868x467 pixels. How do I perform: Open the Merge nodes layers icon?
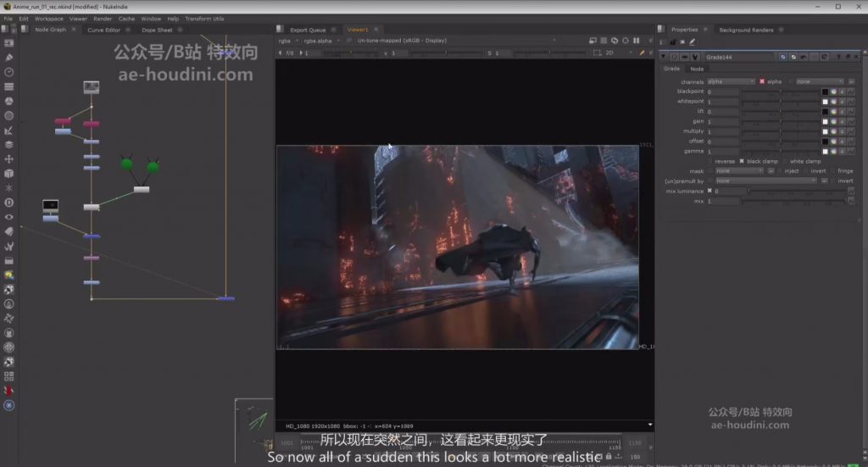coord(8,144)
